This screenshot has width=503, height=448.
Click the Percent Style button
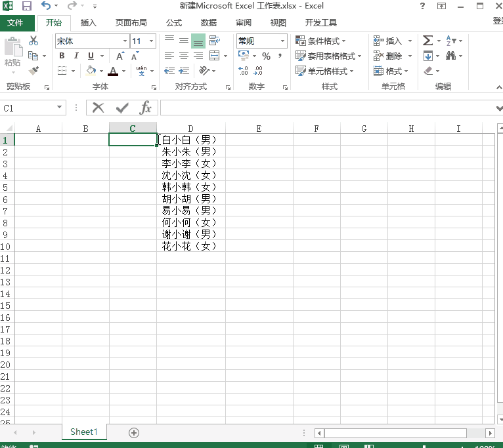(266, 56)
